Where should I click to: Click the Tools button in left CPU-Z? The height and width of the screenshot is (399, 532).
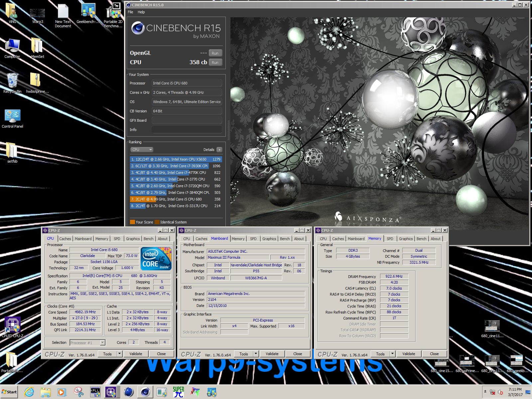[107, 354]
